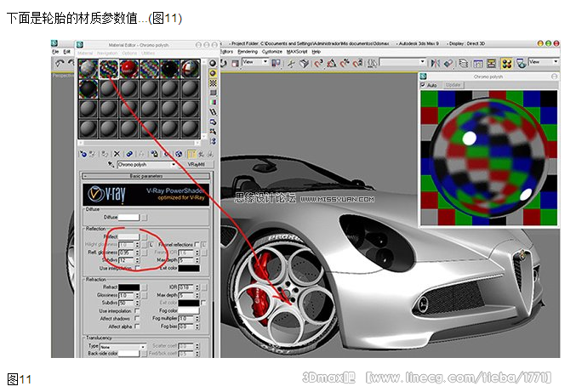Viewport: 576px width, 392px height.
Task: Open the left View coordinate dropdown
Action: [255, 62]
